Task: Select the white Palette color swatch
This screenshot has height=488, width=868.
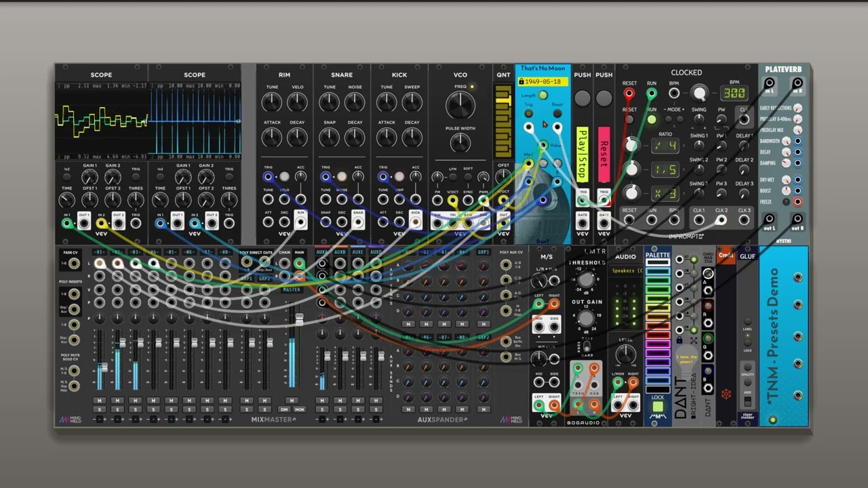Action: [x=658, y=263]
